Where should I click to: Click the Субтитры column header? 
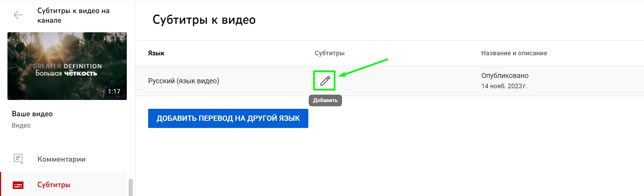coord(329,53)
